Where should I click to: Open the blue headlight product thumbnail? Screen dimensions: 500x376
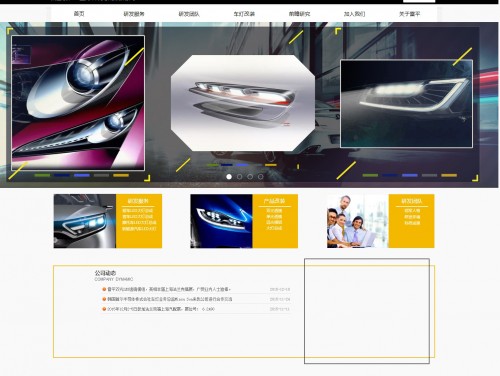coord(221,221)
